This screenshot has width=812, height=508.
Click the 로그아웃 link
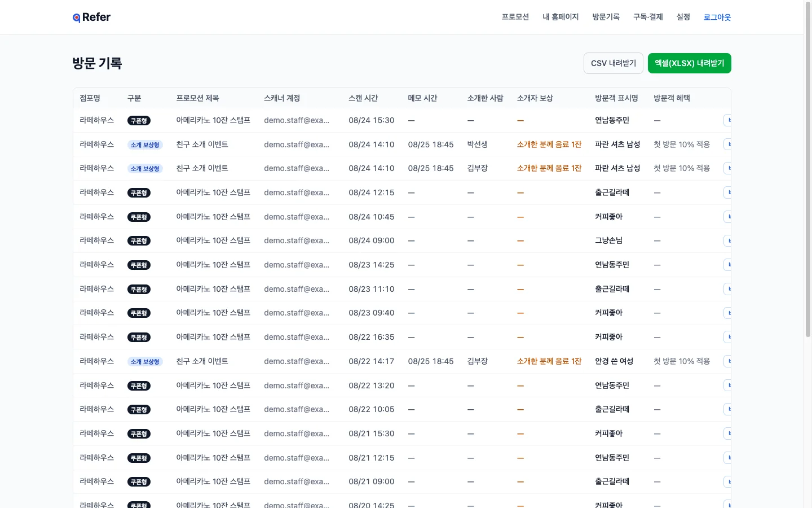click(717, 17)
